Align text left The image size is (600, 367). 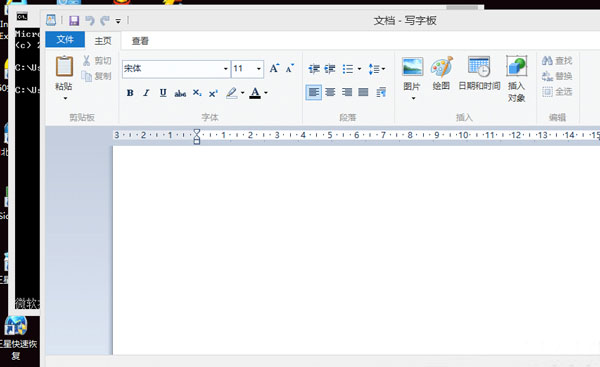pos(314,92)
